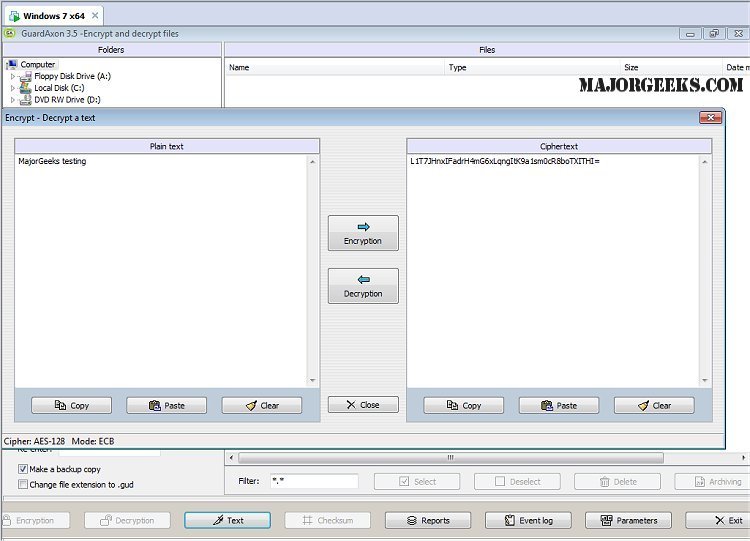750x541 pixels.
Task: Sort files by Name column
Action: [334, 67]
